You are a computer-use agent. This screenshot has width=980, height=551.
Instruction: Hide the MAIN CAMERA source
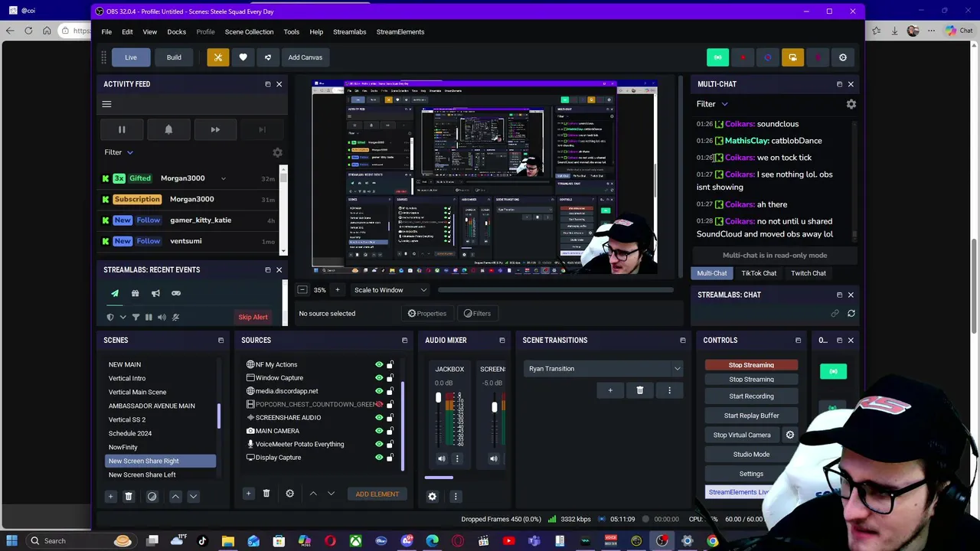[378, 431]
